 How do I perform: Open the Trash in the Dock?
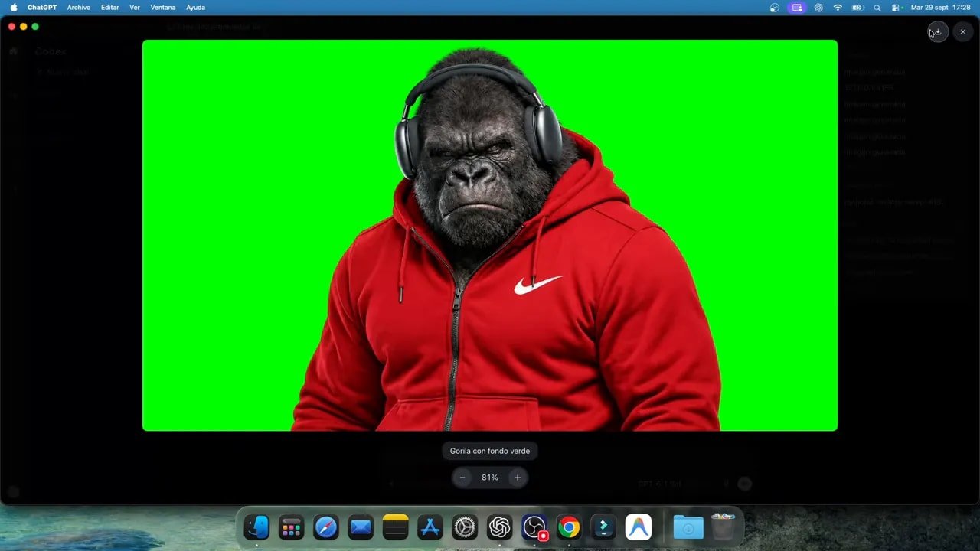pyautogui.click(x=723, y=527)
